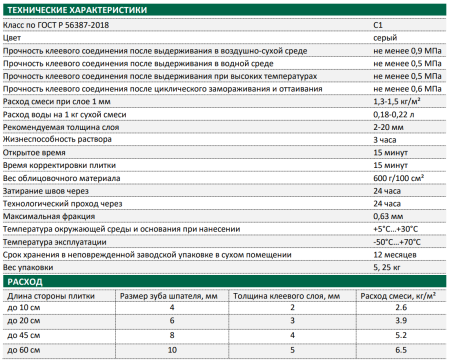Screen dimensions: 450x360
Task: Click the 6.5 consumption cell
Action: [x=401, y=350]
